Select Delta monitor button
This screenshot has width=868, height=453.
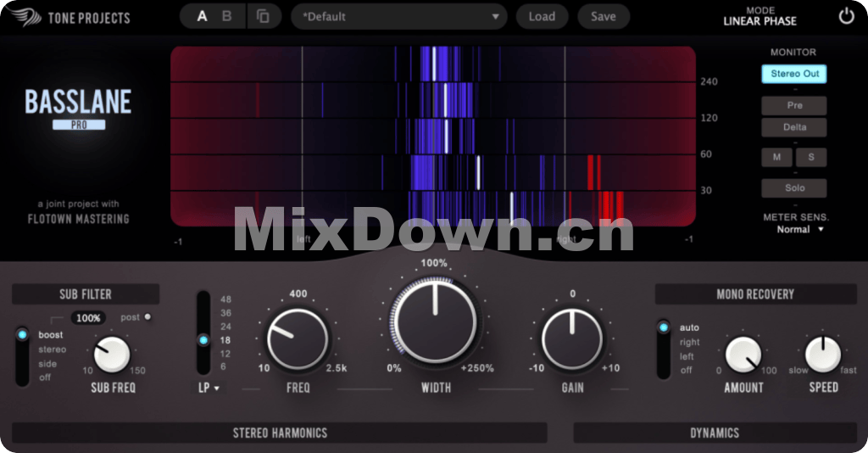[x=794, y=127]
